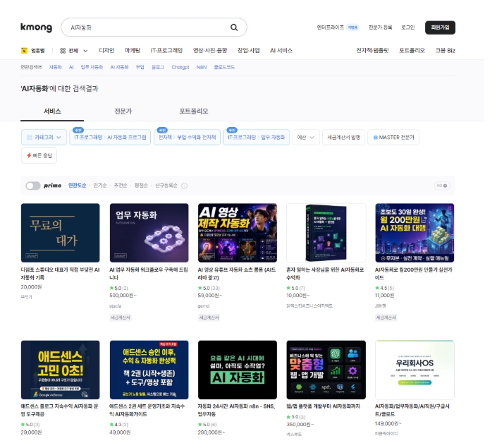Click title 혼자 일하는 사장님을 위한 AI자동화로 수익화
Viewport: 497px width, 448px height.
click(325, 274)
